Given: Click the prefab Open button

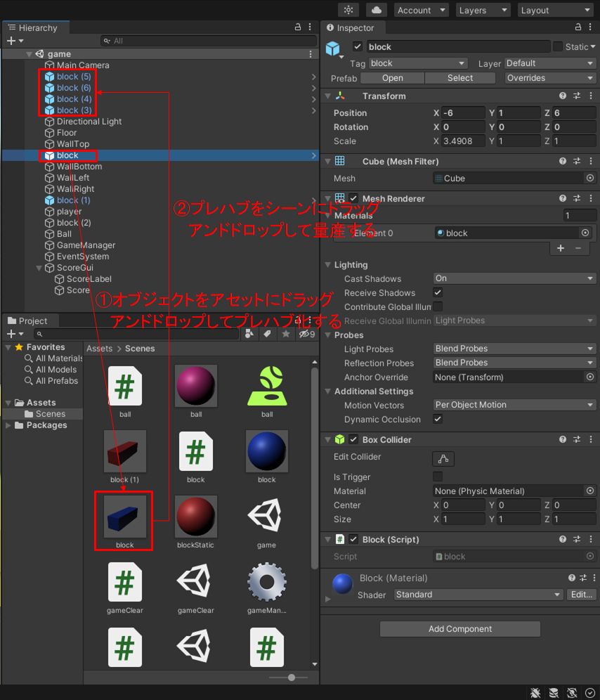Looking at the screenshot, I should coord(392,78).
